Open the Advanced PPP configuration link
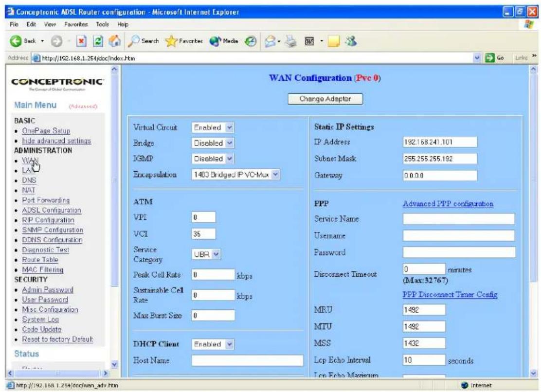Viewport: 541px width, 392px height. click(x=448, y=204)
